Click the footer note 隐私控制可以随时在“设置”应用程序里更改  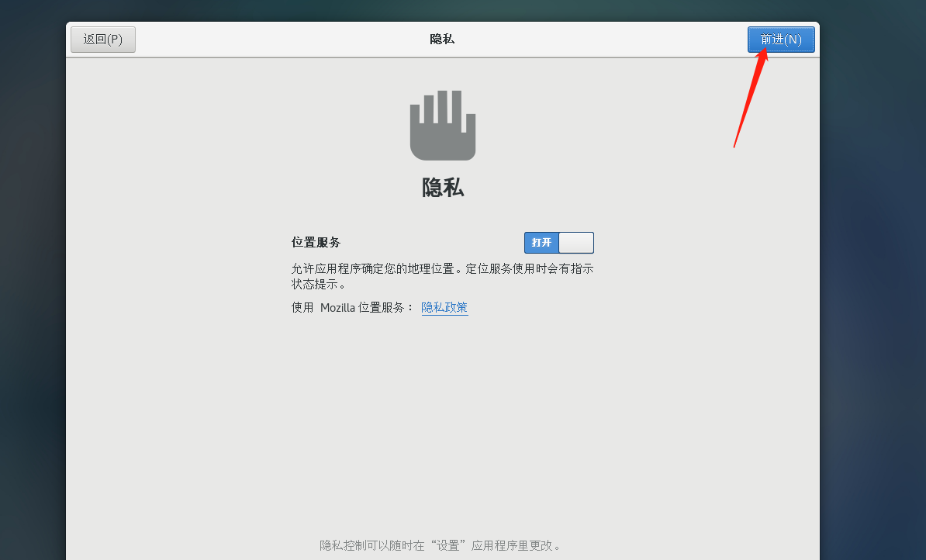pyautogui.click(x=441, y=545)
